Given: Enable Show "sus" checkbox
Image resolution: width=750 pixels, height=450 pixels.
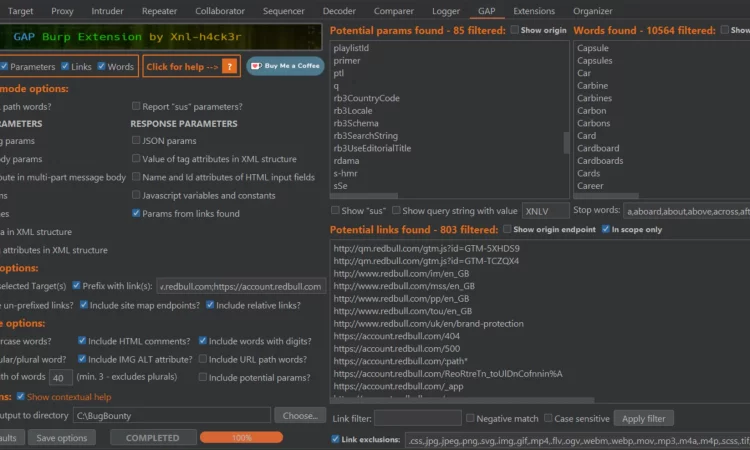Looking at the screenshot, I should pos(335,210).
